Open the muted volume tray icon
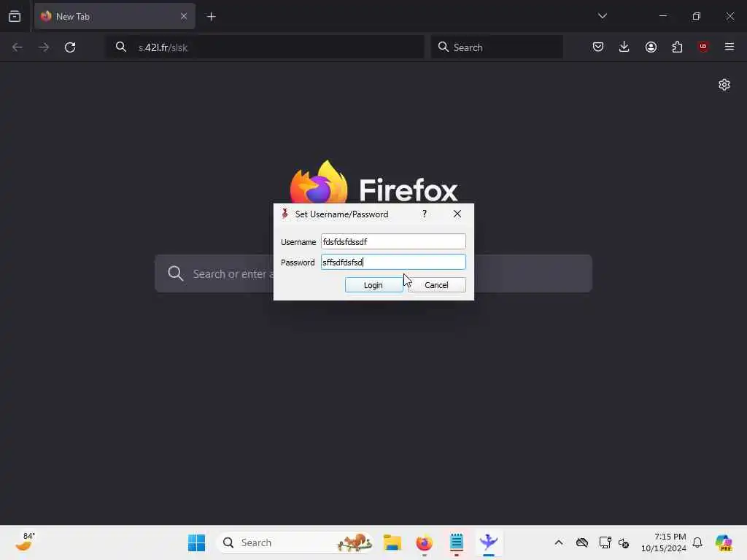The image size is (747, 560). 624,542
